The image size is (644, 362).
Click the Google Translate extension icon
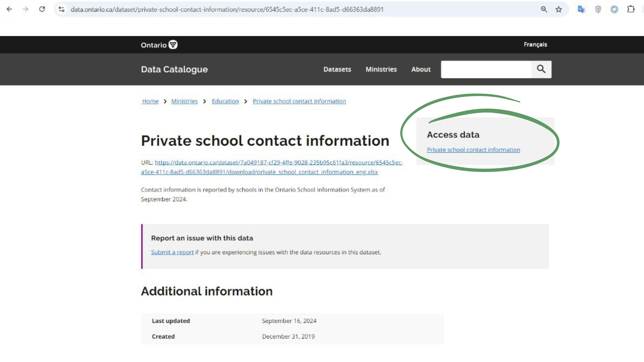581,9
